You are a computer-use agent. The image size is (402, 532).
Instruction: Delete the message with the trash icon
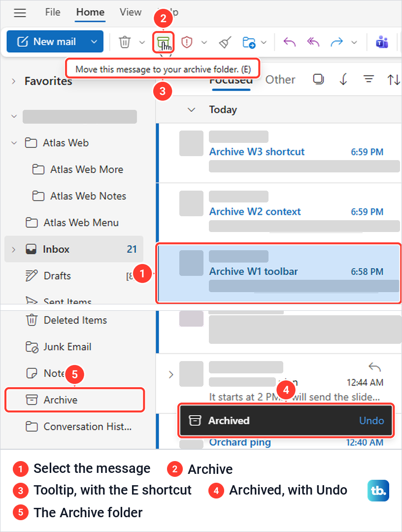point(125,42)
